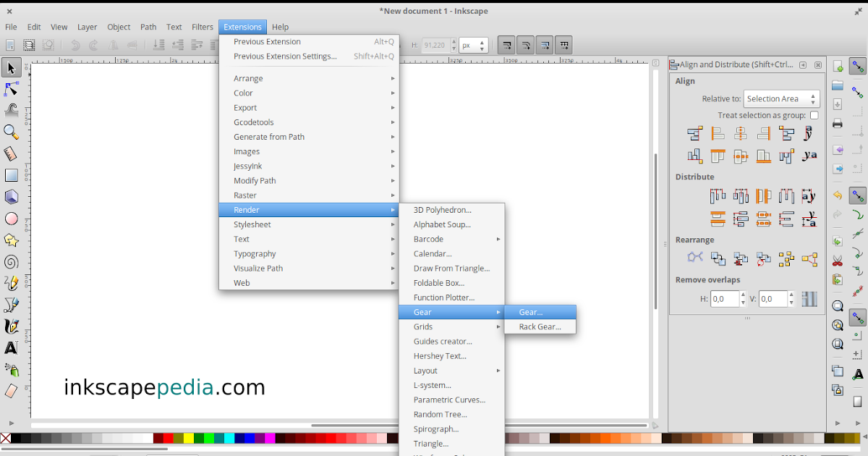Viewport: 868px width, 456px height.
Task: Open the Path menu
Action: coord(148,27)
